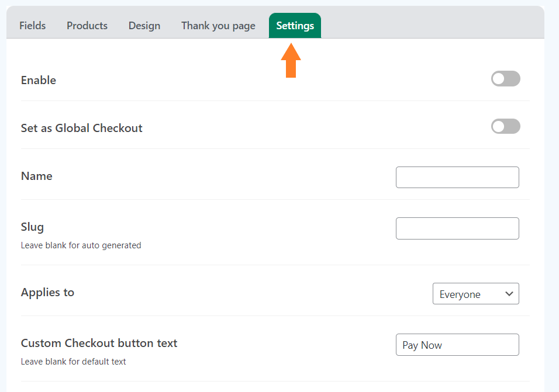Click the Leave blank for default text hint
Viewport: 559px width, 392px height.
(x=74, y=362)
